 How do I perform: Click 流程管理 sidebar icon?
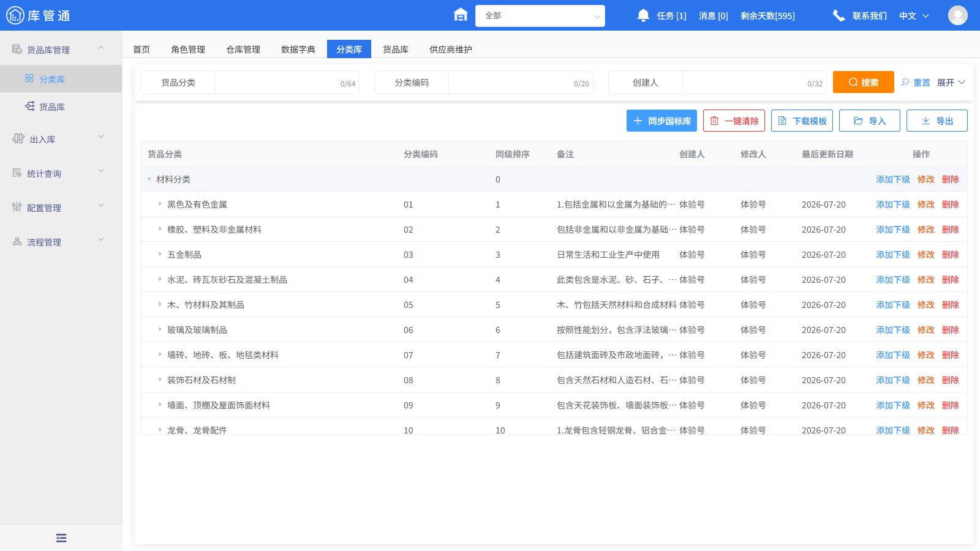pyautogui.click(x=17, y=242)
